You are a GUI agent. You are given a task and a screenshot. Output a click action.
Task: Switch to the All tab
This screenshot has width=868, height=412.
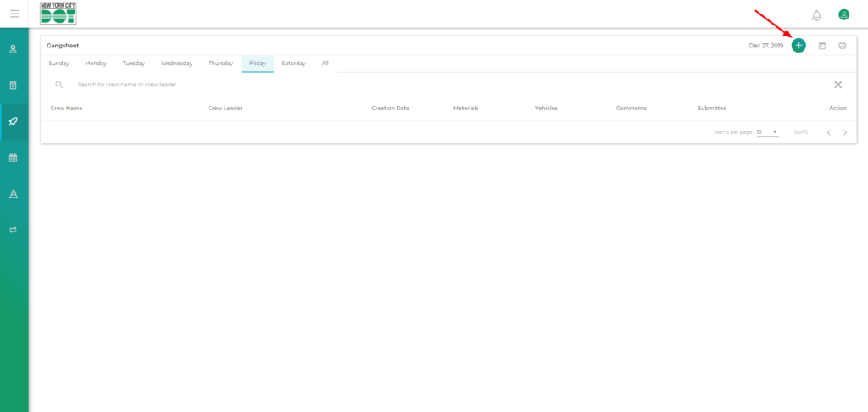pyautogui.click(x=325, y=64)
